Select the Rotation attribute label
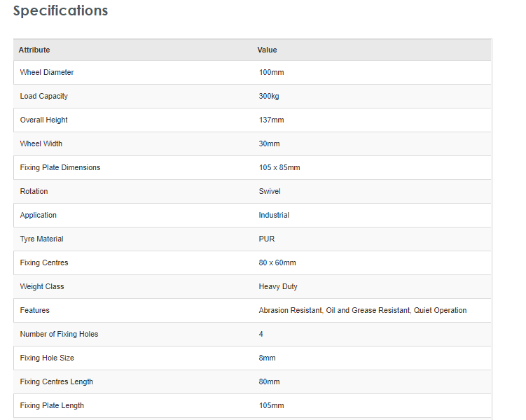Screen dimensions: 526x420 click(x=34, y=191)
